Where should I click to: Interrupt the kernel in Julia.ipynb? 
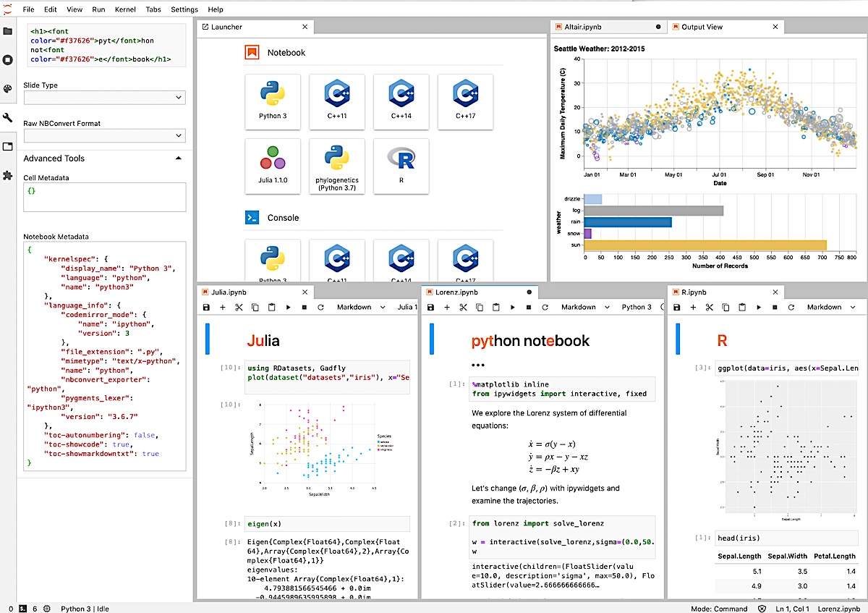point(304,307)
